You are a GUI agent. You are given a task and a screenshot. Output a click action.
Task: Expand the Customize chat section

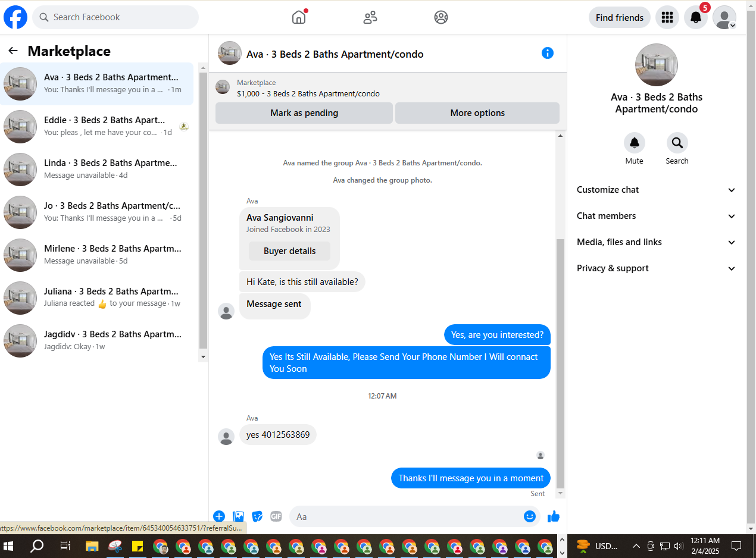(657, 190)
